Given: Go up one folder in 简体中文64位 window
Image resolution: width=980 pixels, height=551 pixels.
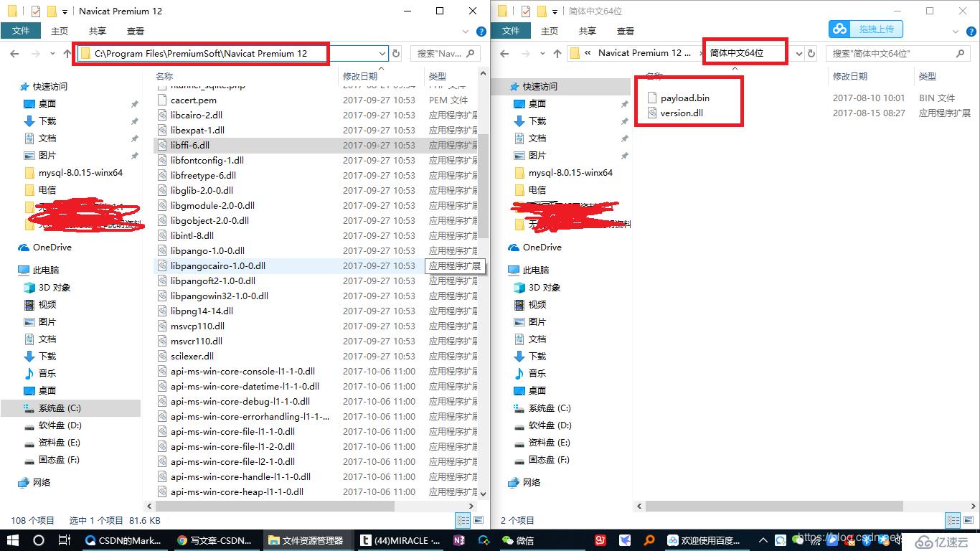Looking at the screenshot, I should point(557,53).
